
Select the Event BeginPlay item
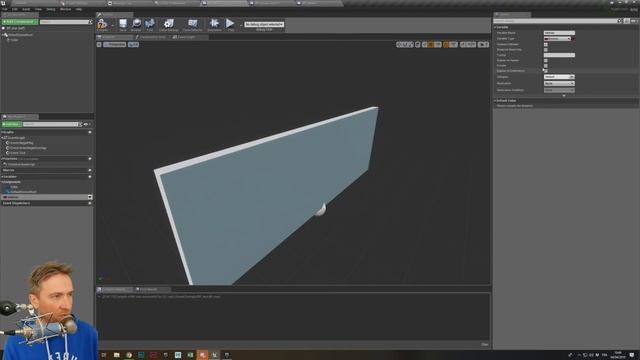tap(21, 143)
